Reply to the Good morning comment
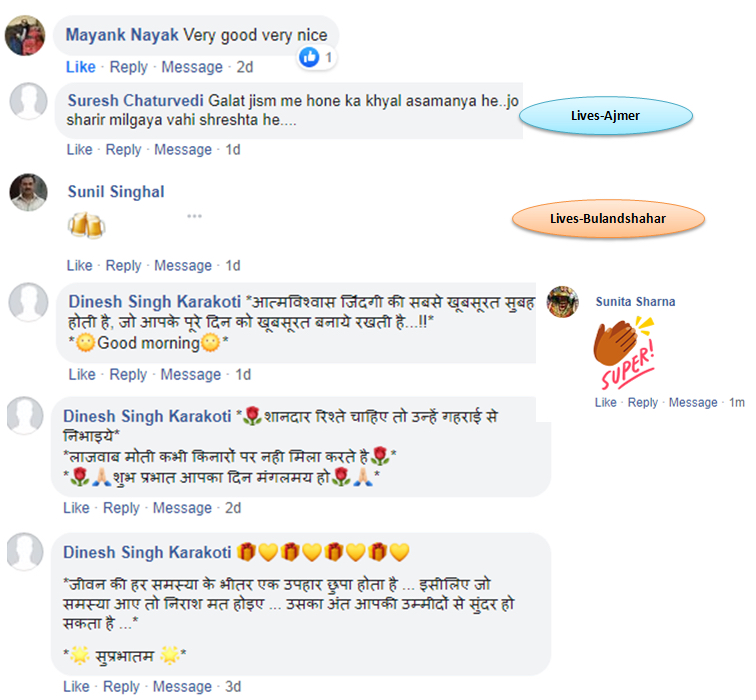Screen dimensions: 756x700 (x=128, y=375)
